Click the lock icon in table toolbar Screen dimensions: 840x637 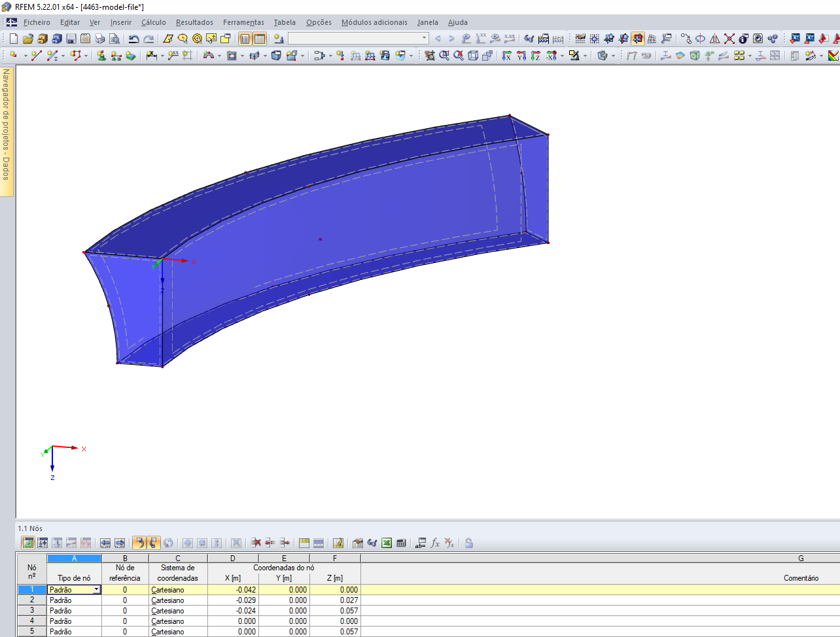pyautogui.click(x=468, y=543)
